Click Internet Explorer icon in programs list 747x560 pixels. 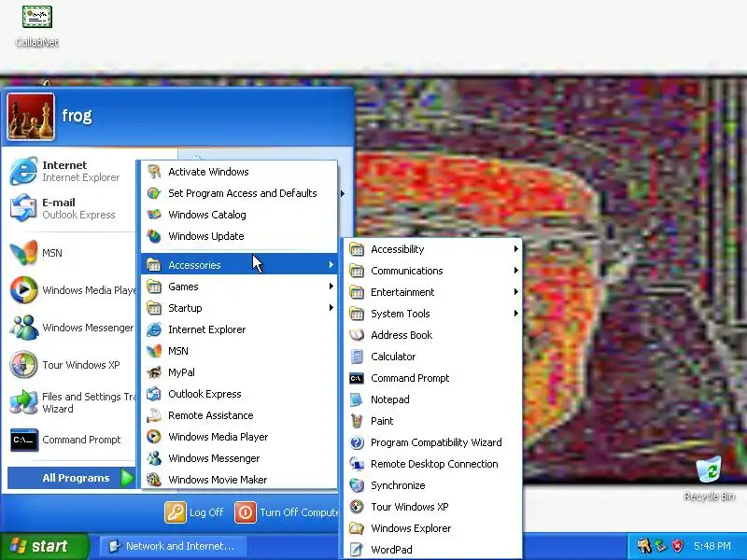pos(154,329)
